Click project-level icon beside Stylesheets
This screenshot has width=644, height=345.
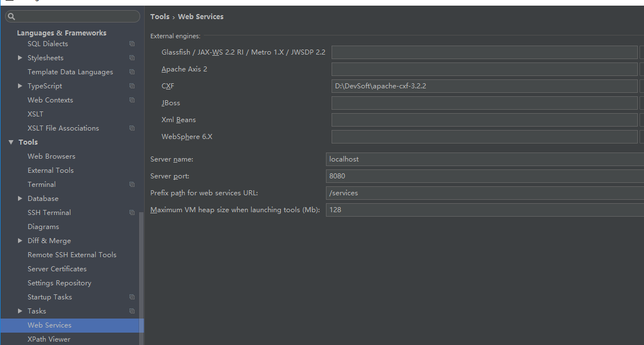132,57
